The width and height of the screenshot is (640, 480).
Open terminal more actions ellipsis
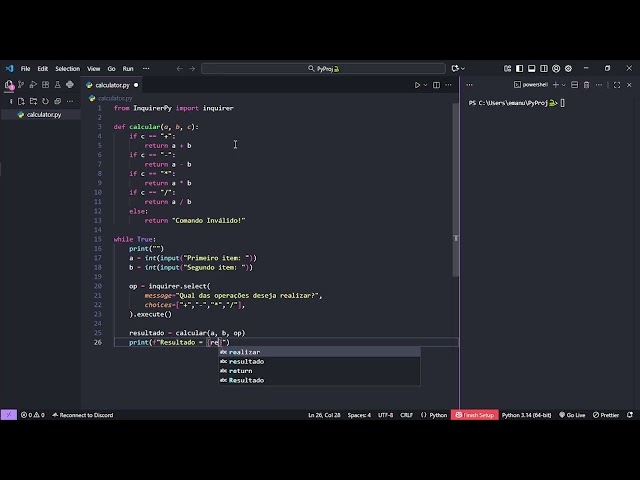coord(599,85)
